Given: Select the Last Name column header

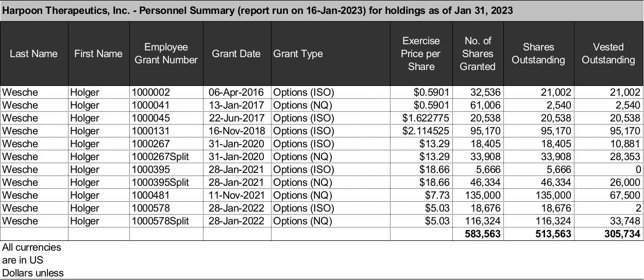Looking at the screenshot, I should (x=34, y=54).
